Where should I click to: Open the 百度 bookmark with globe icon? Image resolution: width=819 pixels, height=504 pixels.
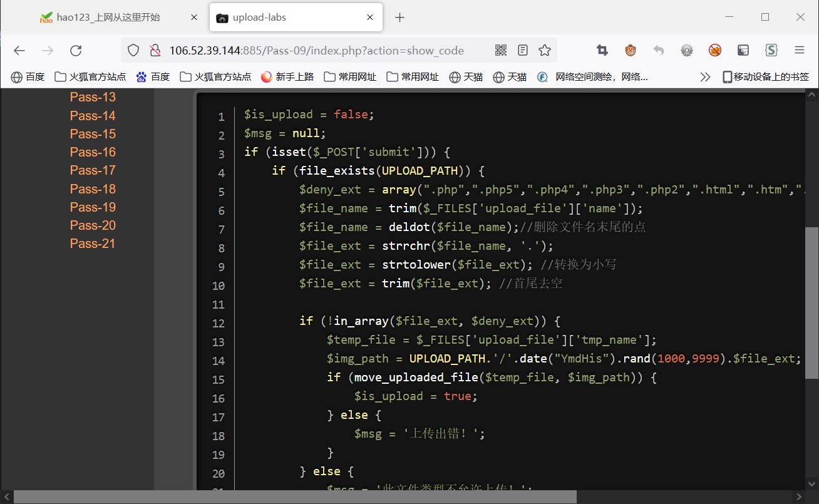coord(28,77)
